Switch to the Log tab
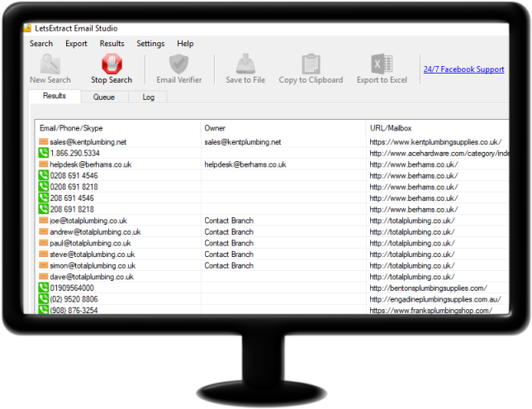The image size is (532, 409). pos(148,97)
